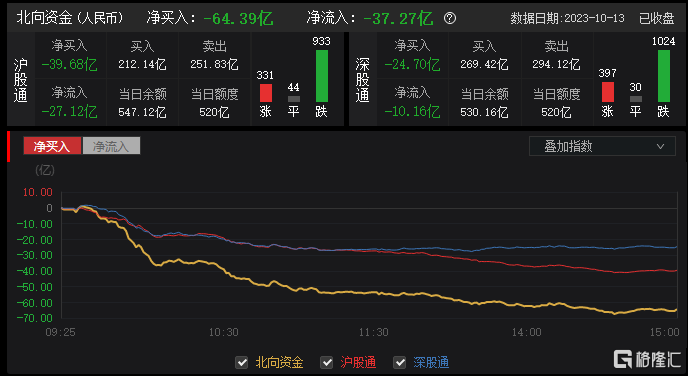Screen dimensions: 688x376
Task: Click the 14:00 time axis label
Action: tap(527, 333)
